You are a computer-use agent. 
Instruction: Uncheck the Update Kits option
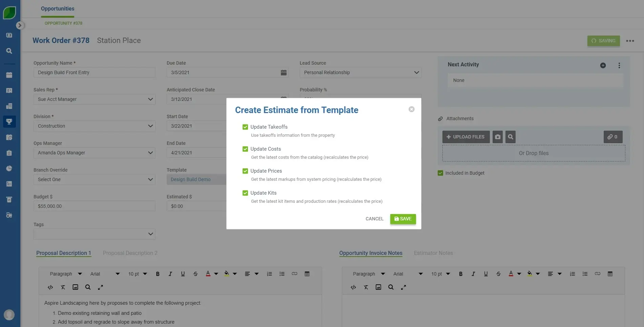tap(245, 193)
